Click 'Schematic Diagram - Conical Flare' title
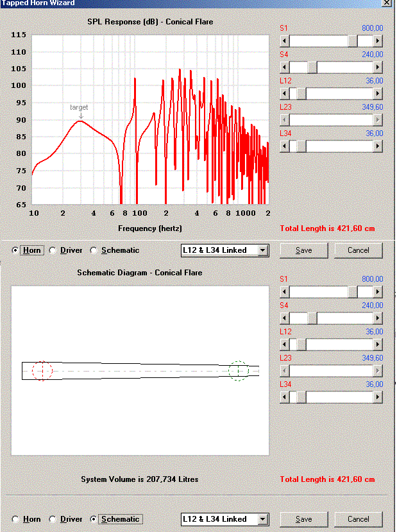The height and width of the screenshot is (532, 397). coord(140,273)
